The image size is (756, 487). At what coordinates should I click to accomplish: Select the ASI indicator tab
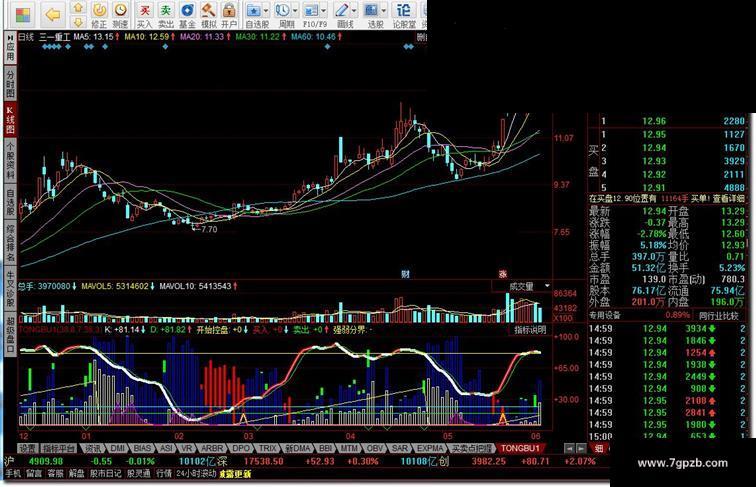[x=166, y=448]
